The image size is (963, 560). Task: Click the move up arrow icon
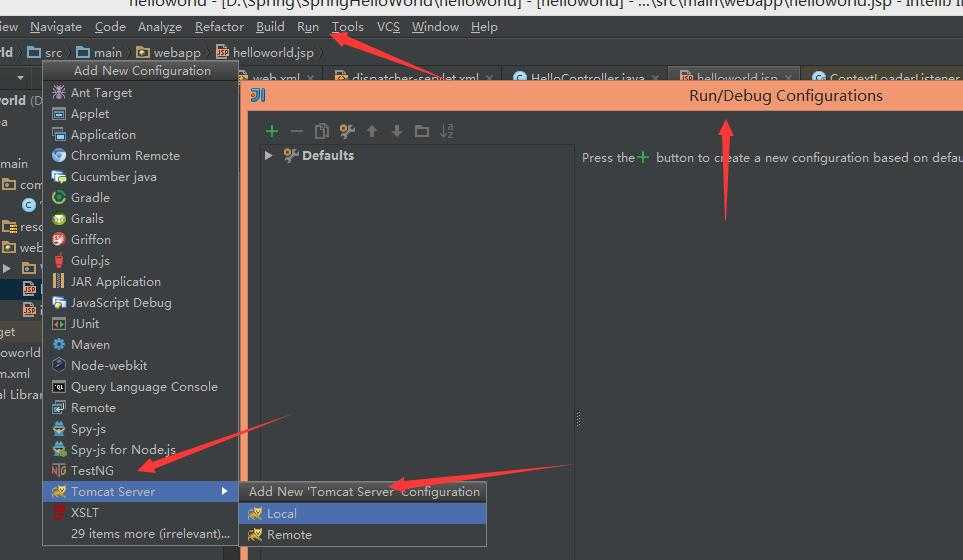coord(372,131)
